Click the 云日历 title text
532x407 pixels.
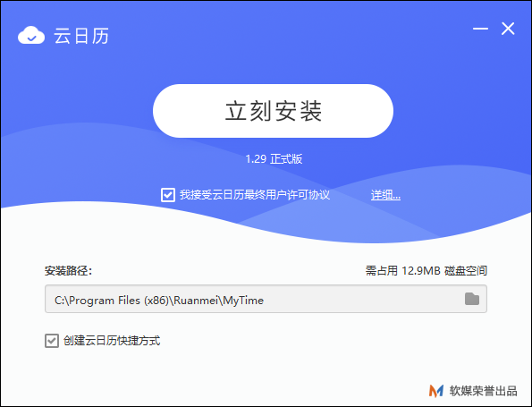pyautogui.click(x=81, y=36)
